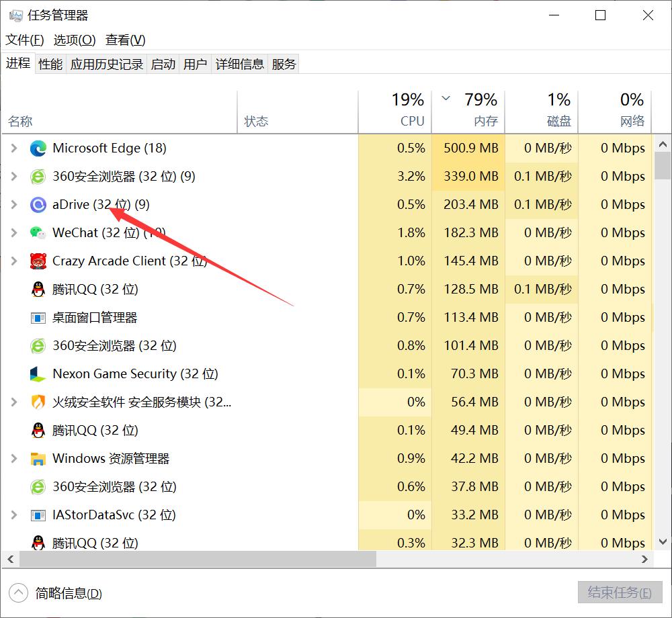Image resolution: width=672 pixels, height=618 pixels.
Task: Click the WeChat process icon
Action: [38, 232]
